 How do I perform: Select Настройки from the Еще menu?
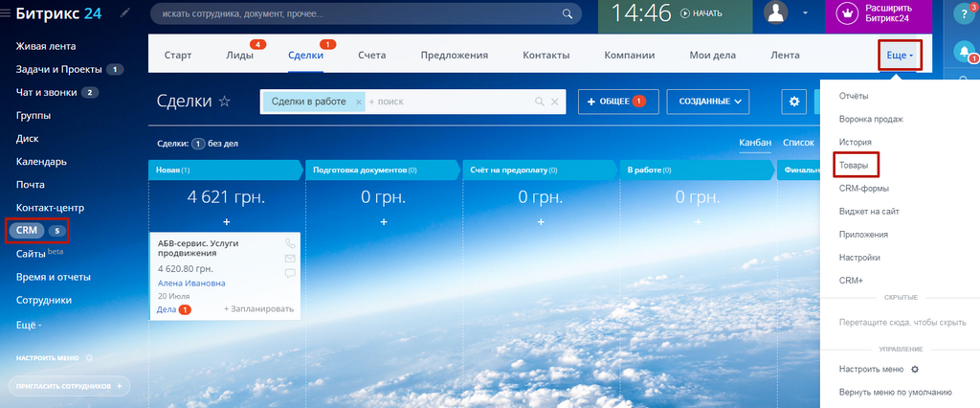859,258
